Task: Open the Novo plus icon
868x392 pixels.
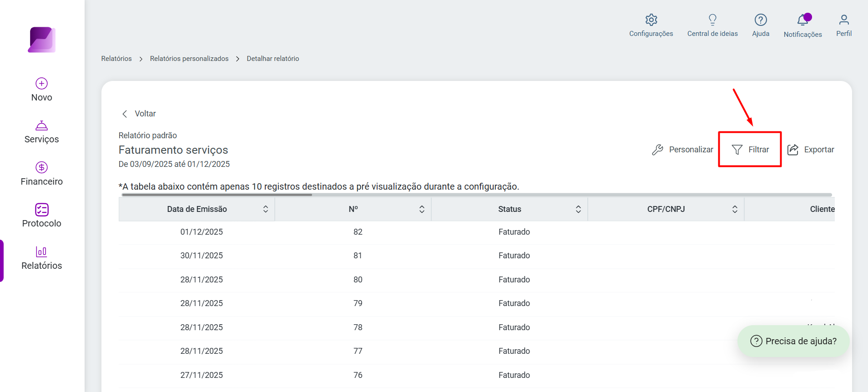Action: click(x=42, y=83)
